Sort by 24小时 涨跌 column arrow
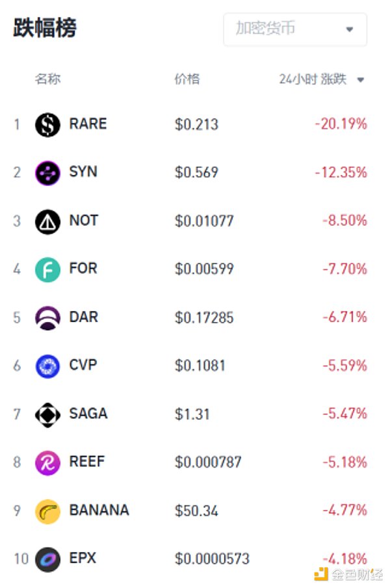This screenshot has width=390, height=588. pyautogui.click(x=361, y=80)
